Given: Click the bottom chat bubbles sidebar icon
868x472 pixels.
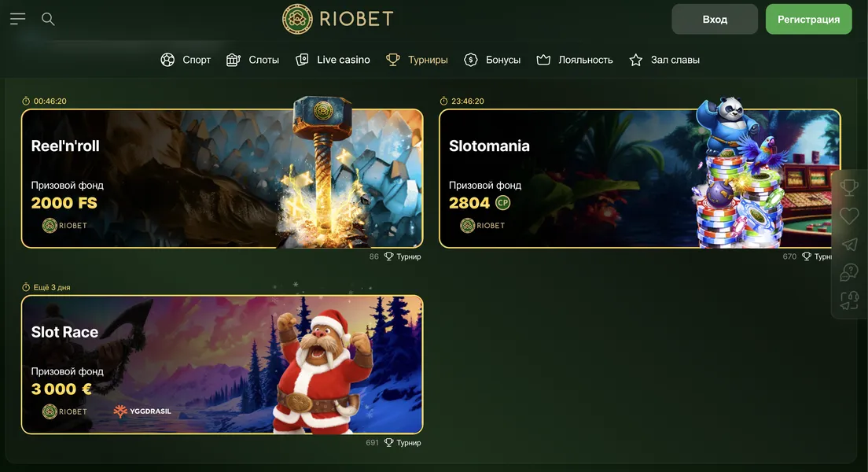Looking at the screenshot, I should pyautogui.click(x=849, y=301).
